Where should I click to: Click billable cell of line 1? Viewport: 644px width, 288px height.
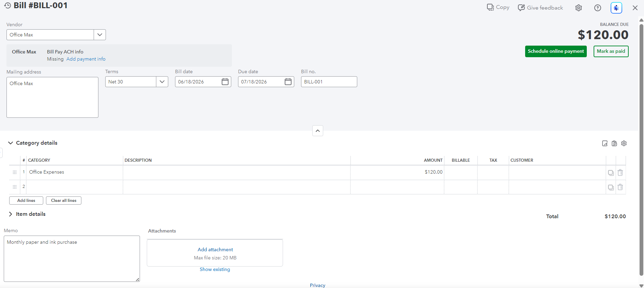click(x=461, y=172)
